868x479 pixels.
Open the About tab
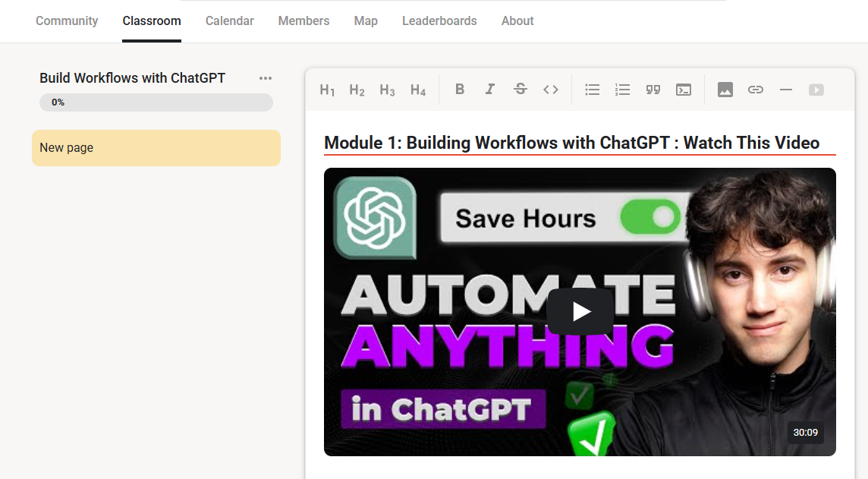(517, 21)
